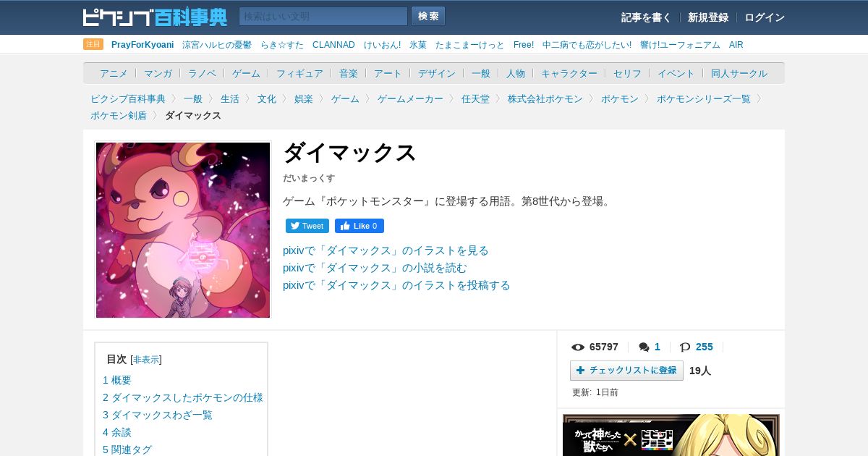868x456 pixels.
Task: Open the PrayForKyoani trending tag
Action: (x=142, y=45)
